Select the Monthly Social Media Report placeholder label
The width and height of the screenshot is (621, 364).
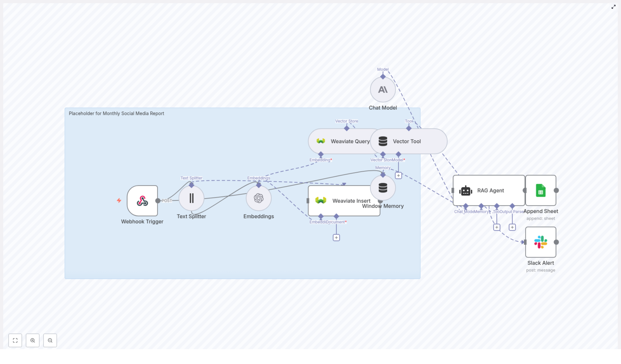coord(116,113)
